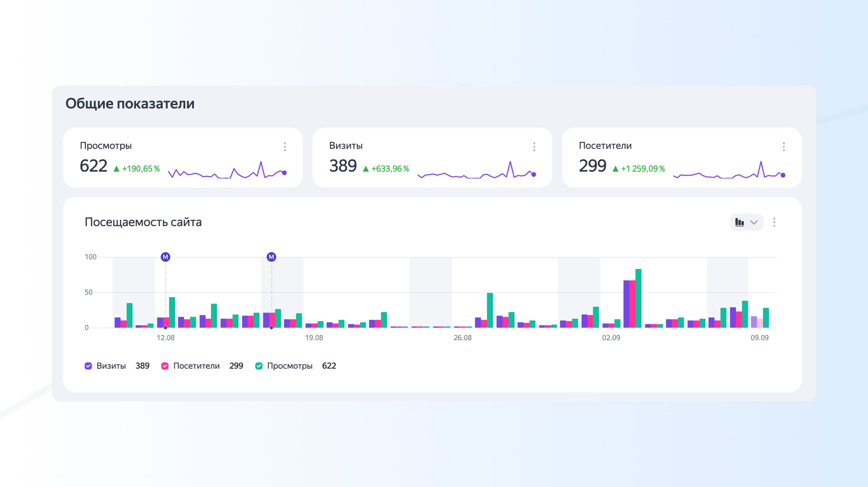The image size is (868, 487).
Task: Open the Посещаемость сайта chart options menu
Action: click(x=774, y=222)
